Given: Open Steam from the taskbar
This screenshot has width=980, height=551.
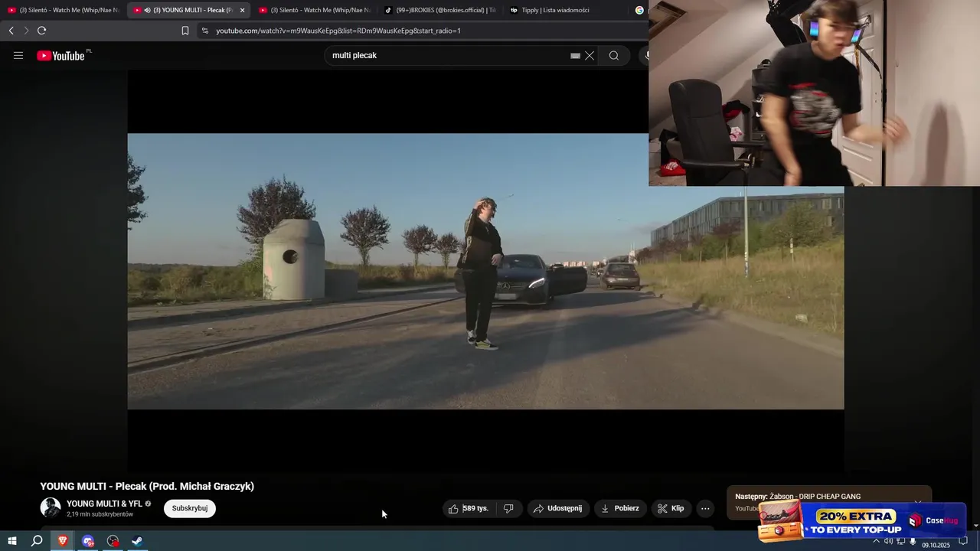Looking at the screenshot, I should tap(138, 541).
